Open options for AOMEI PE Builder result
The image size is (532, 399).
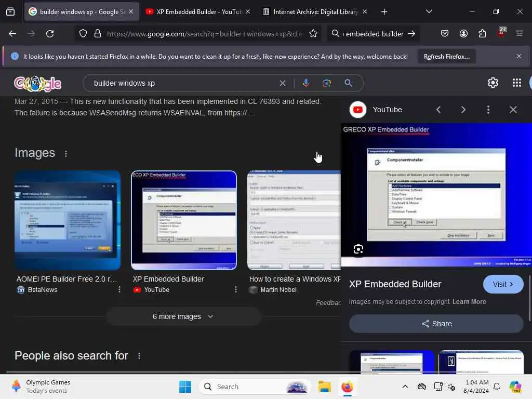119,289
